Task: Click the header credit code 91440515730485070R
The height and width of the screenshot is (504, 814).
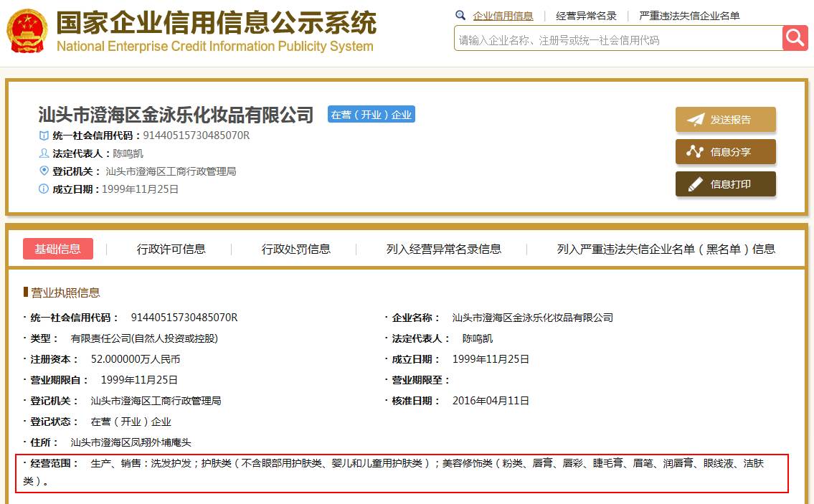Action: 197,135
